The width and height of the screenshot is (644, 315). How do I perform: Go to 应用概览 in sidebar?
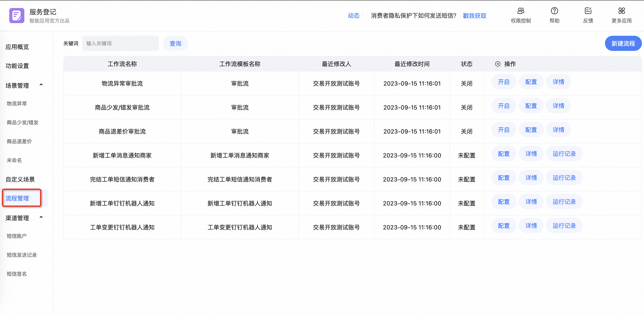tap(17, 47)
